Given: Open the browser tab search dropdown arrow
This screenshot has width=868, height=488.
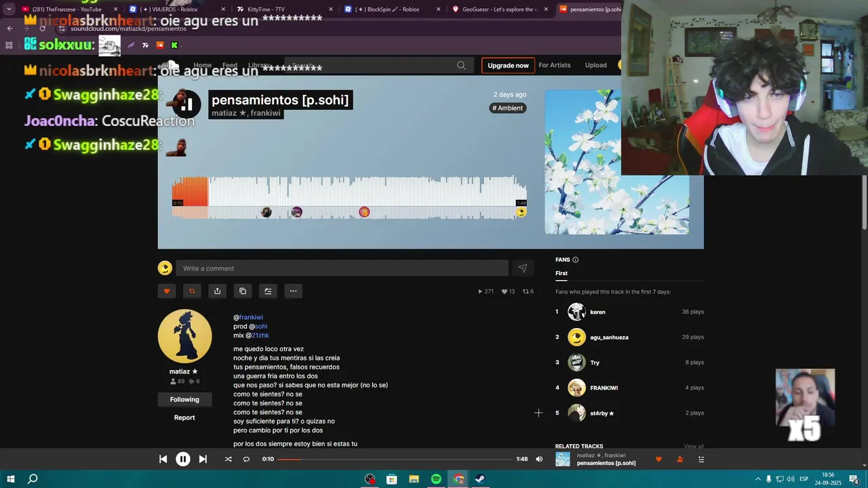Looking at the screenshot, I should [x=9, y=9].
